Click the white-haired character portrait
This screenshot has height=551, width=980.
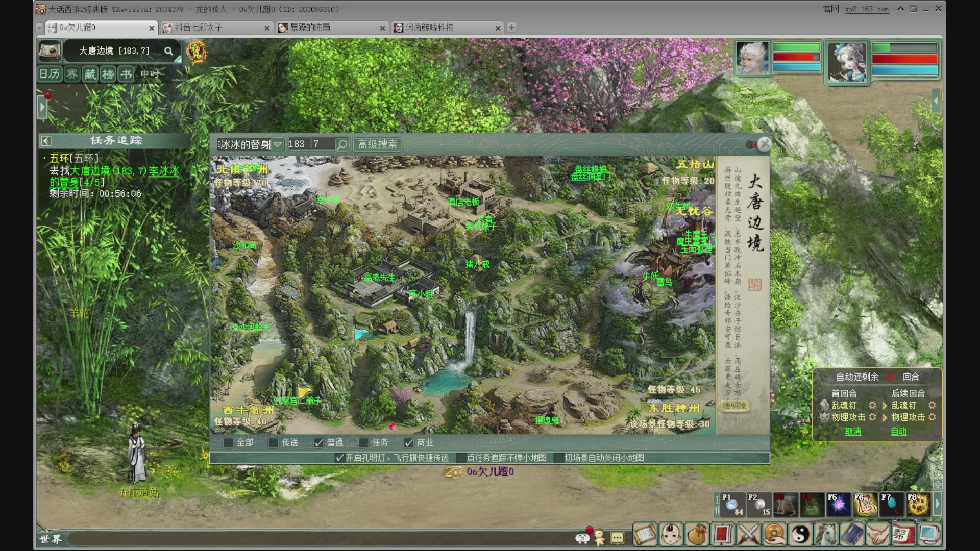pos(752,58)
